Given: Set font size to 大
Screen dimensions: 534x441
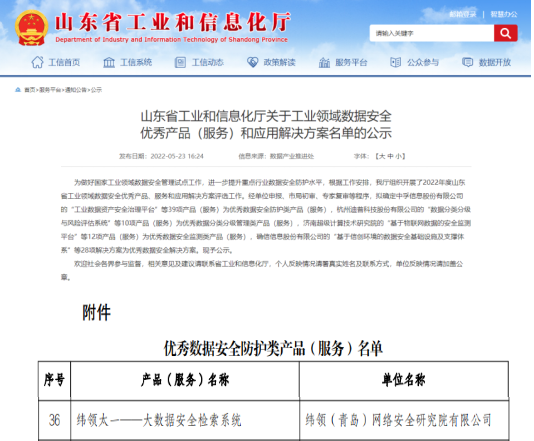Looking at the screenshot, I should (382, 156).
